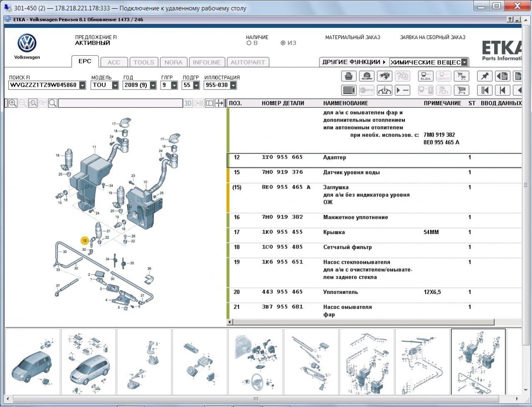
Task: Go to previous illustration with single-bar arrow
Action: pos(502,90)
